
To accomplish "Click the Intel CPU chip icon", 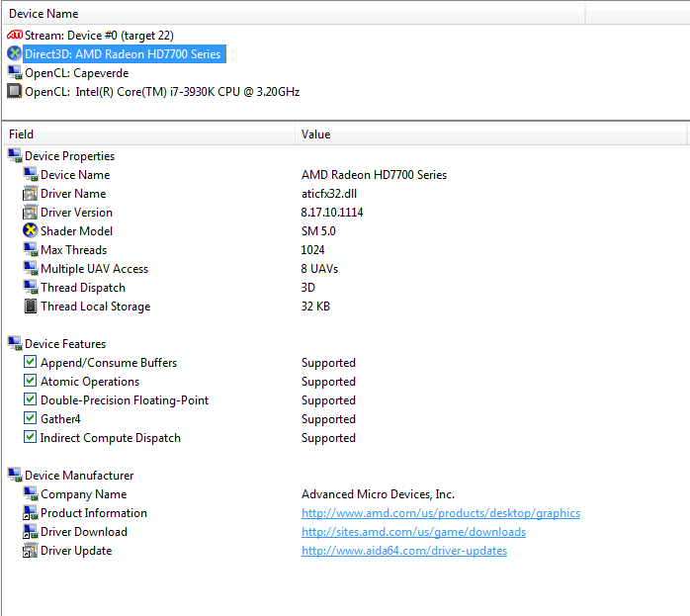I will point(15,91).
